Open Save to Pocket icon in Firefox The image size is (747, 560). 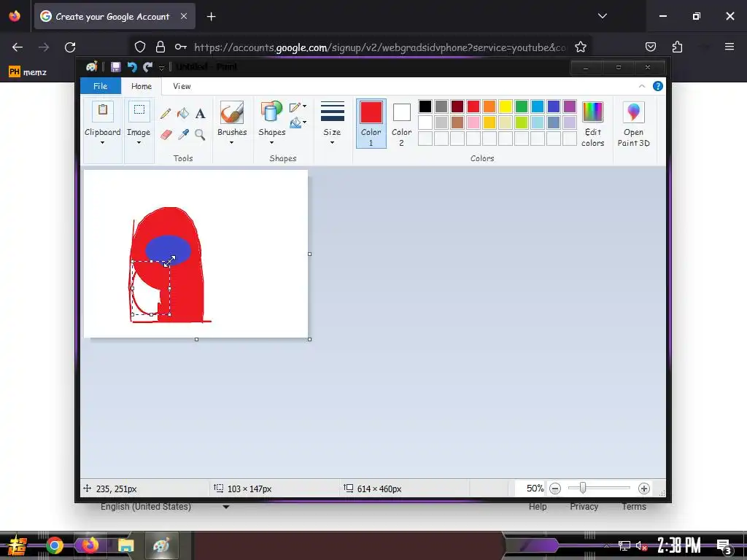[x=650, y=47]
